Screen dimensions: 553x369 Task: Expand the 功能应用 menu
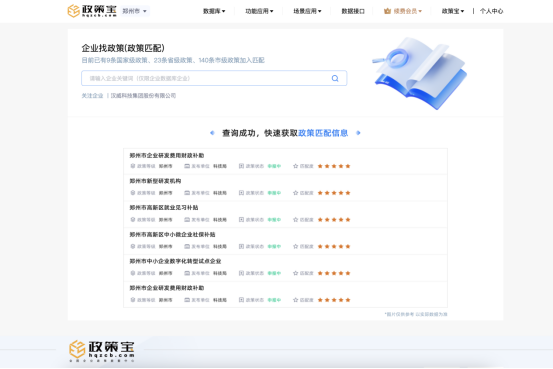[x=259, y=11]
